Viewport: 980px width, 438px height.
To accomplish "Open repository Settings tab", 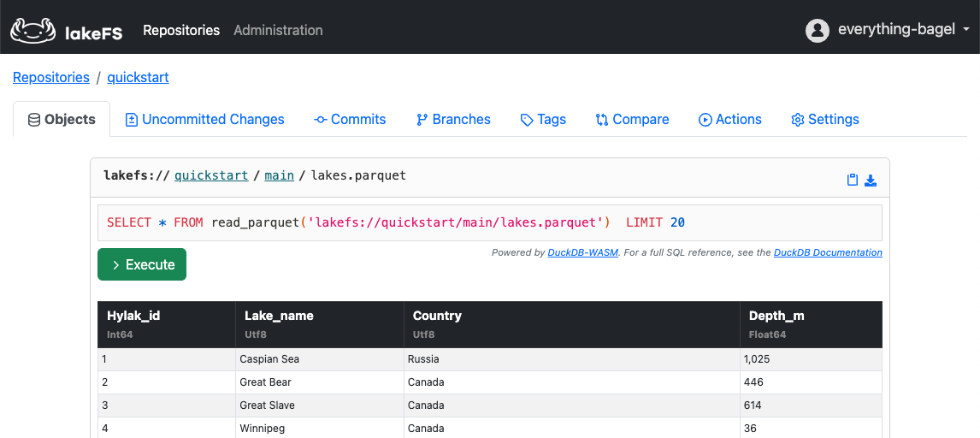I will 824,120.
